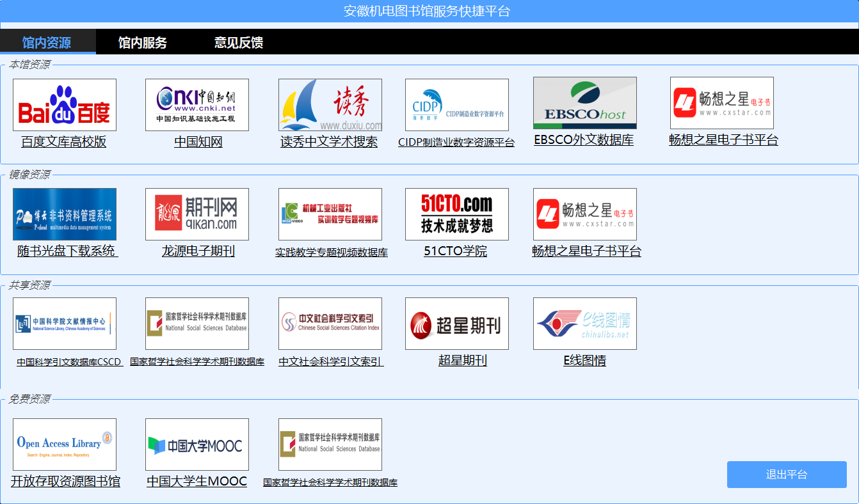Open the 读秀中文学术搜索 link

tap(329, 142)
